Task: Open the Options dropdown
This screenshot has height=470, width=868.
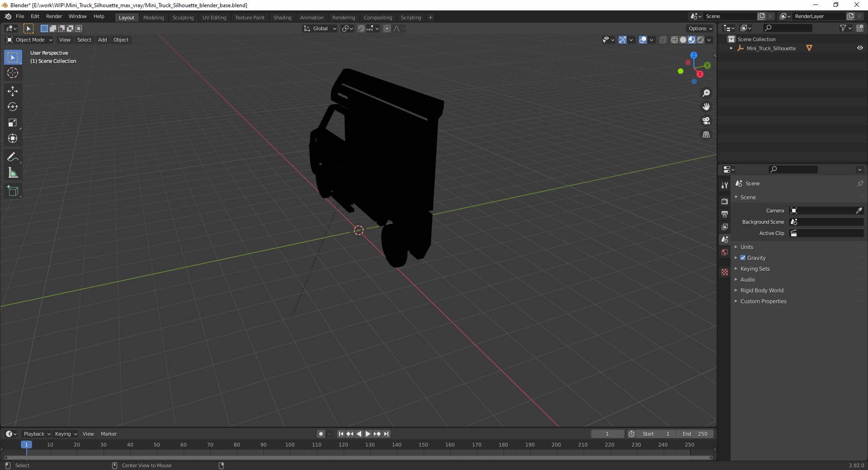Action: tap(700, 28)
